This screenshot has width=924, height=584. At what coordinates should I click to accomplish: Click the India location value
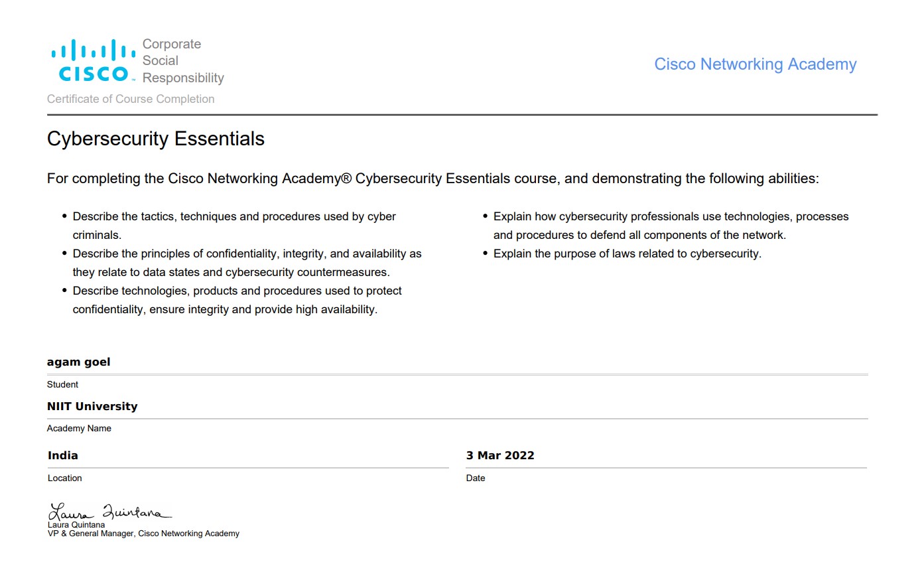(x=63, y=455)
